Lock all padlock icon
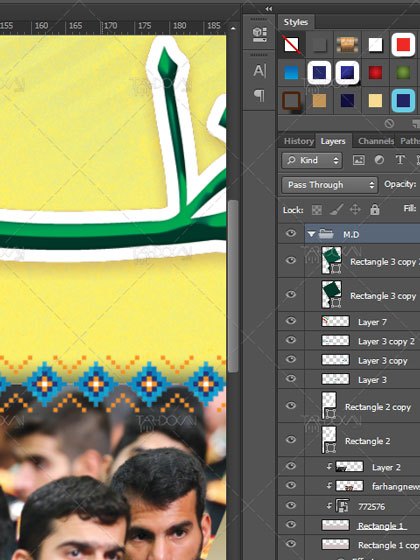This screenshot has height=560, width=420. pyautogui.click(x=375, y=210)
